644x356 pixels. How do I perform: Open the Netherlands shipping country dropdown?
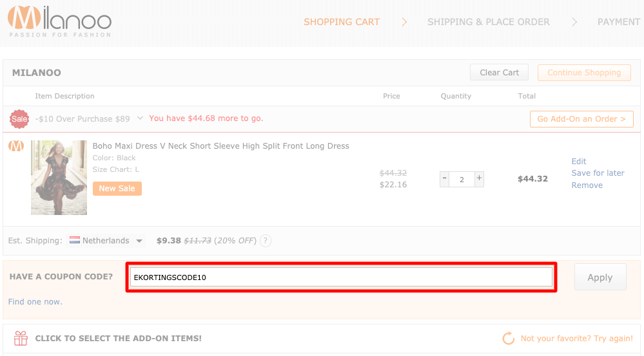coord(106,241)
